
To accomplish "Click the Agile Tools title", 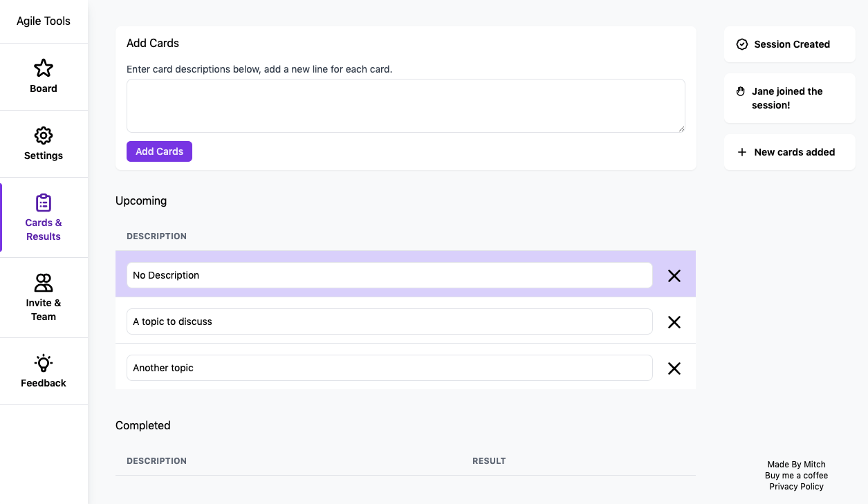I will (44, 21).
